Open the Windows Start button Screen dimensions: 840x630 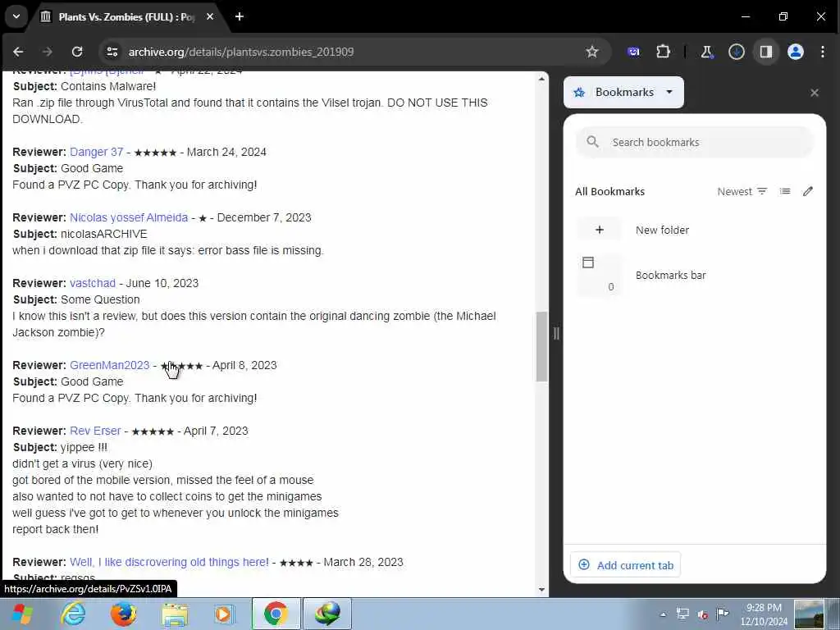coord(22,614)
